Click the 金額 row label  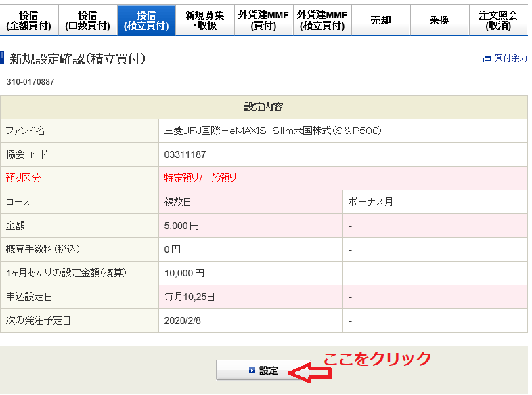pyautogui.click(x=16, y=226)
